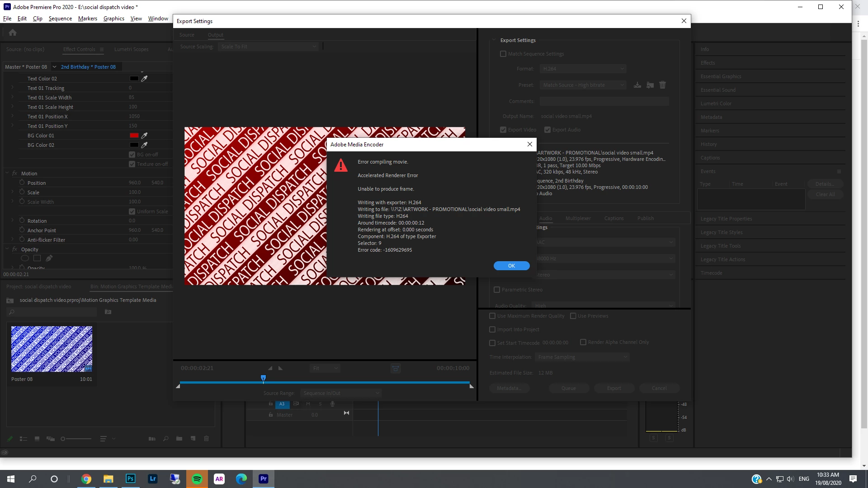Click OK in the Adobe Media Encoder error

[x=511, y=266]
